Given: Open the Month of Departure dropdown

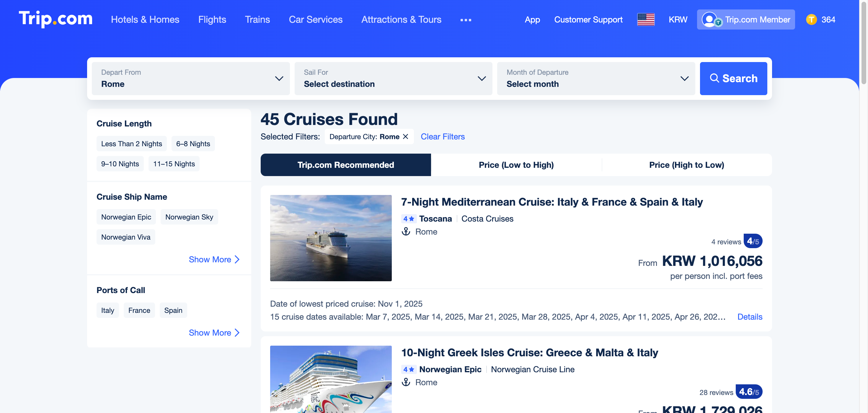Looking at the screenshot, I should click(x=596, y=79).
